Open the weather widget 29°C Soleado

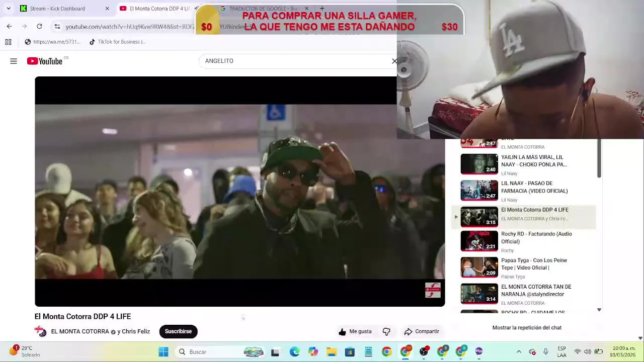tap(24, 351)
